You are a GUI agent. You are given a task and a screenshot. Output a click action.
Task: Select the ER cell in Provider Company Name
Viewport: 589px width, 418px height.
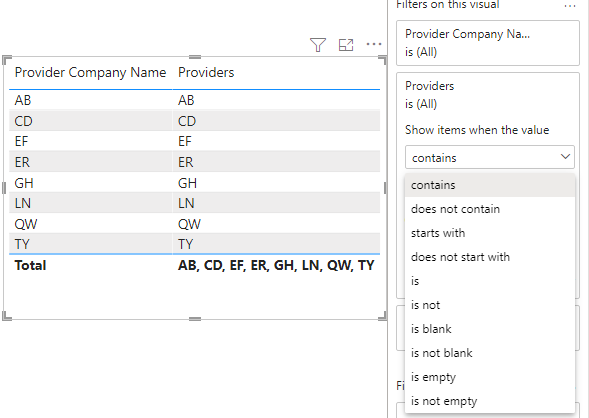90,162
